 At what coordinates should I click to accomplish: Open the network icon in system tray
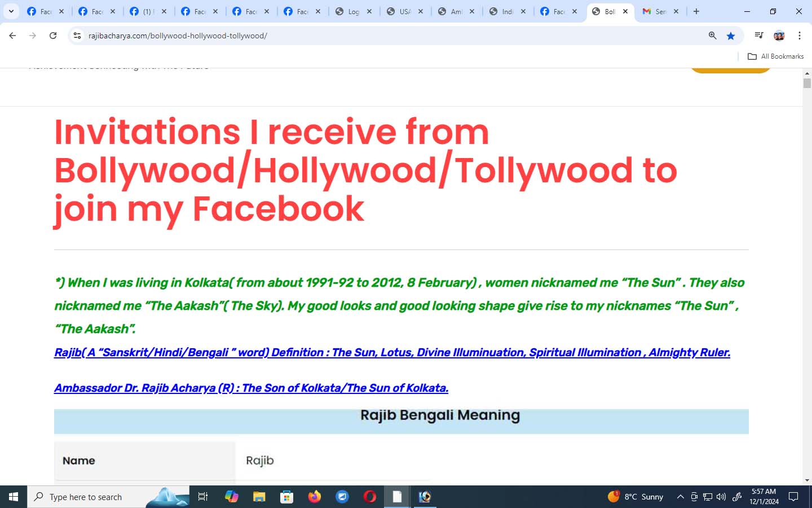tap(708, 497)
